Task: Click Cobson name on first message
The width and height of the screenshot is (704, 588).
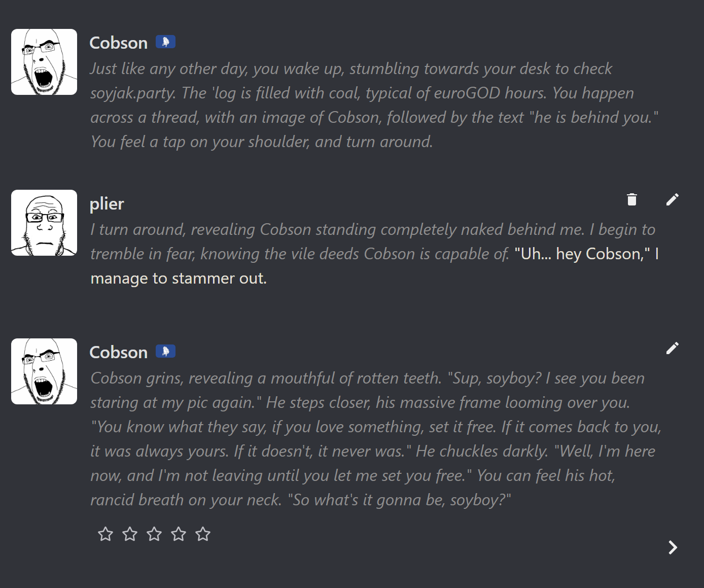Action: coord(119,43)
